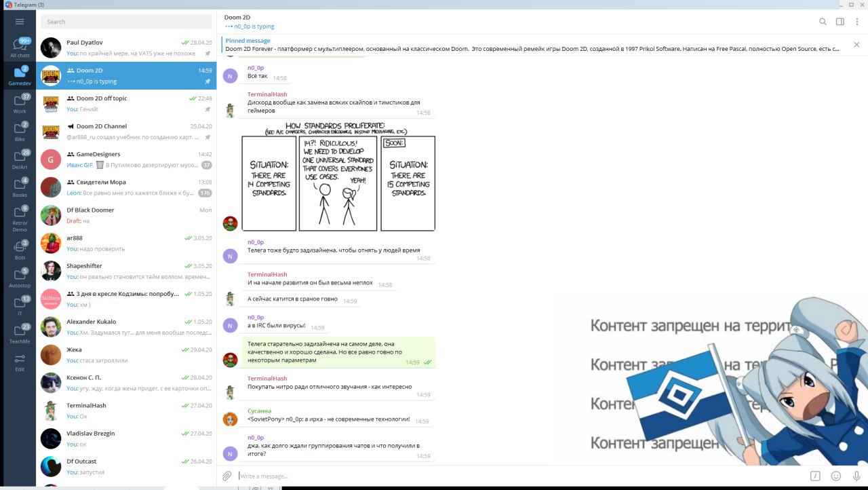Viewport: 868px width, 490px height.
Task: Attach a file with paperclip icon
Action: tap(227, 476)
